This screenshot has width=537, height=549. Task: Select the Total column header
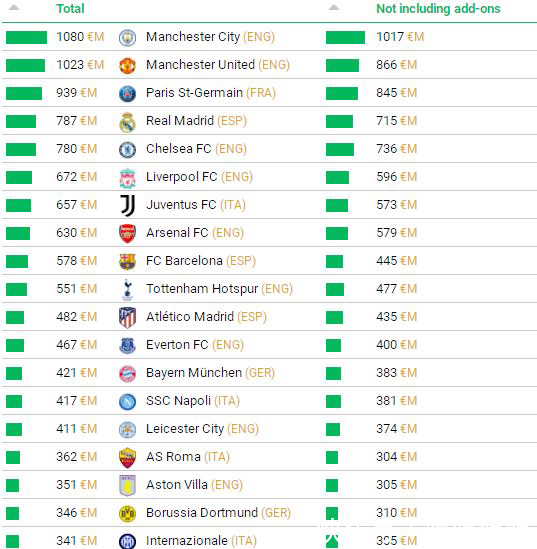point(70,8)
